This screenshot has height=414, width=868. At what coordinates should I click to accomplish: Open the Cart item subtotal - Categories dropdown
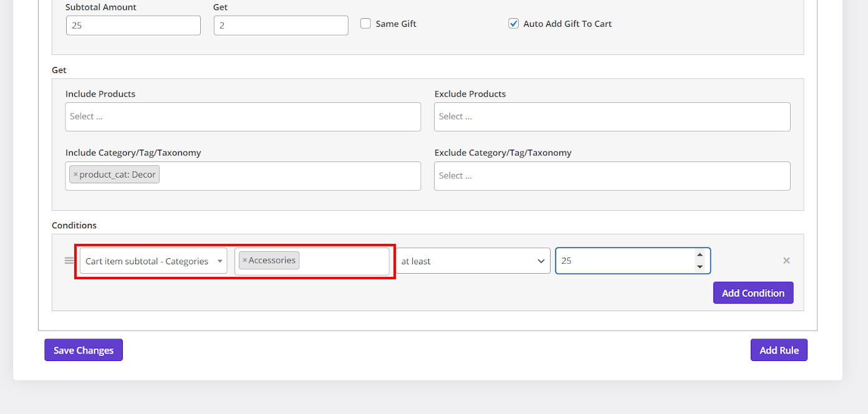tap(153, 261)
